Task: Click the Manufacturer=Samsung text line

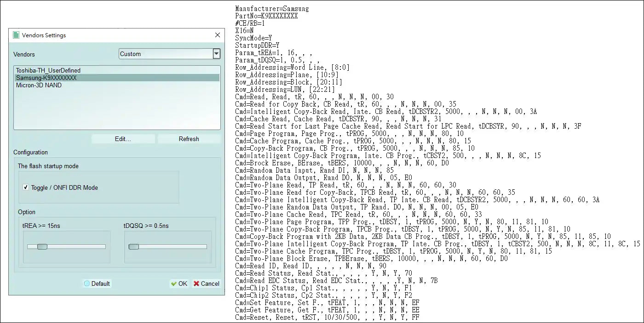Action: tap(272, 8)
